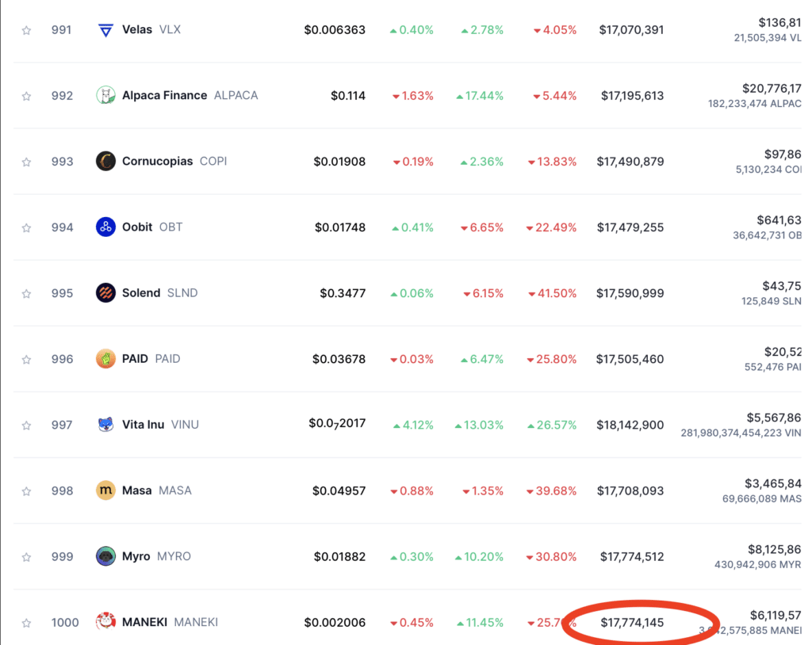Click the MANEKI market cap $17,774,145

(632, 622)
